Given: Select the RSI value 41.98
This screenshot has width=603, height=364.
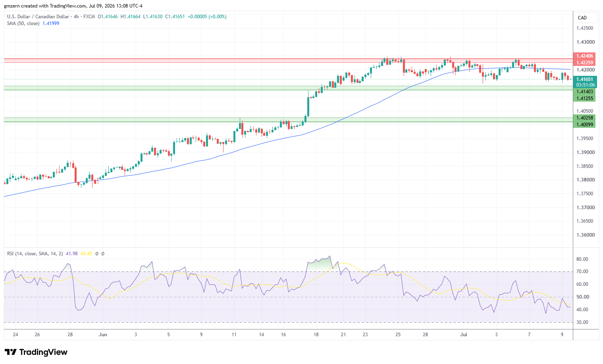Looking at the screenshot, I should tap(72, 254).
